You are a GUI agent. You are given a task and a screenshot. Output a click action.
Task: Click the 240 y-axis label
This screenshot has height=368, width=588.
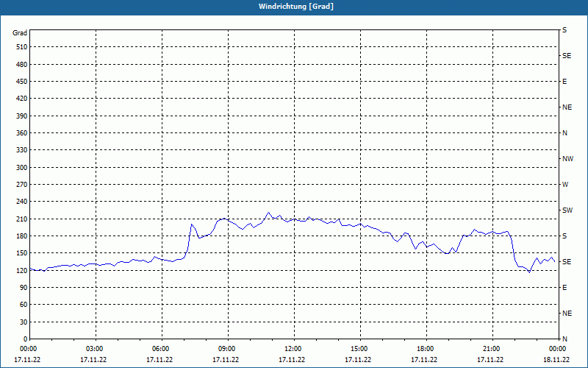click(x=22, y=201)
